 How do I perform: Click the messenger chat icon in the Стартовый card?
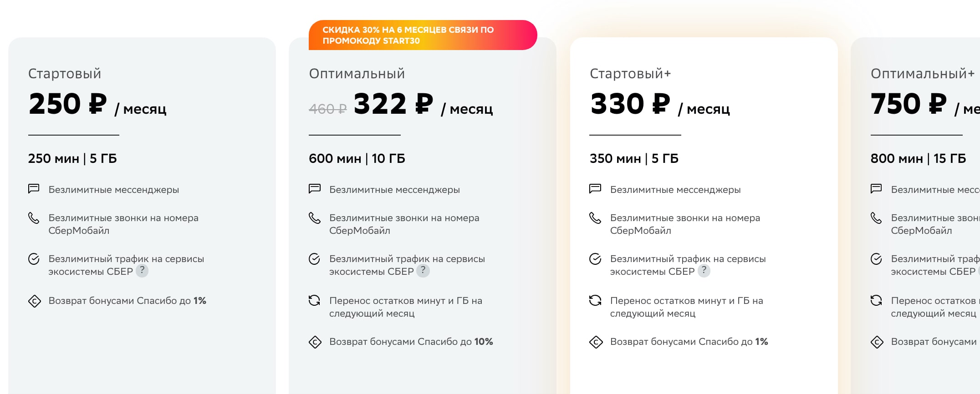[x=34, y=189]
